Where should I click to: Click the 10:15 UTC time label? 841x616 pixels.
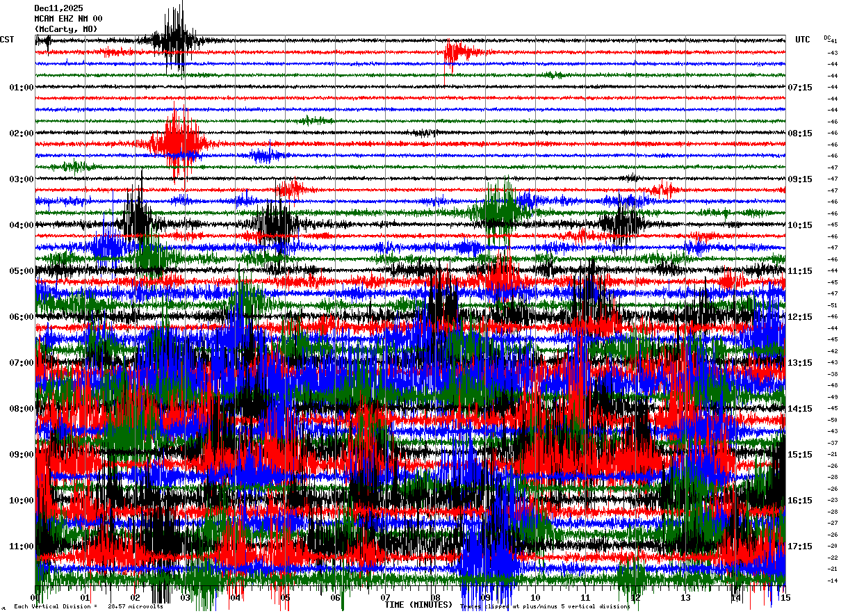[x=800, y=225]
